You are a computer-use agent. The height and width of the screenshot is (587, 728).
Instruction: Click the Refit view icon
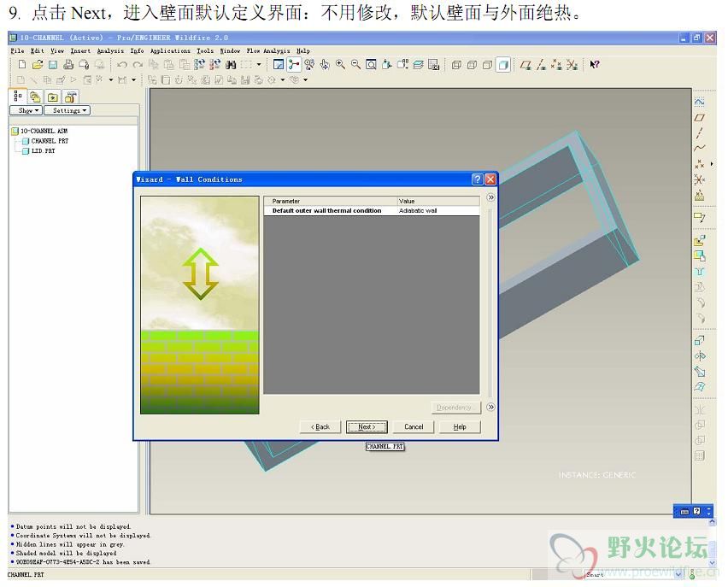coord(371,65)
